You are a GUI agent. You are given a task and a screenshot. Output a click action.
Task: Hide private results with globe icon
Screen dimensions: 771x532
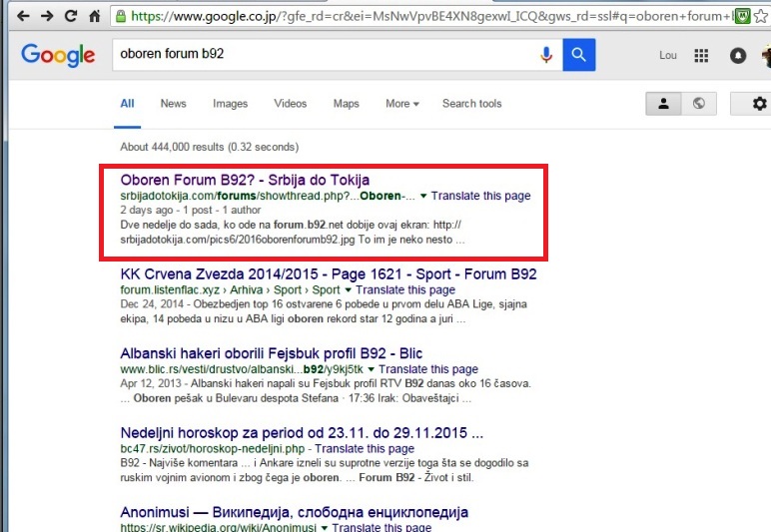point(699,103)
